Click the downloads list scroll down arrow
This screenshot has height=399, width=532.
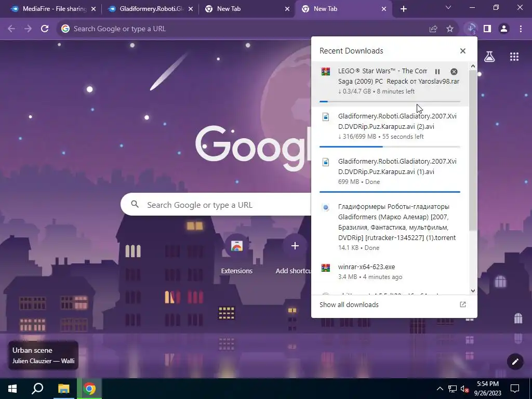point(473,291)
